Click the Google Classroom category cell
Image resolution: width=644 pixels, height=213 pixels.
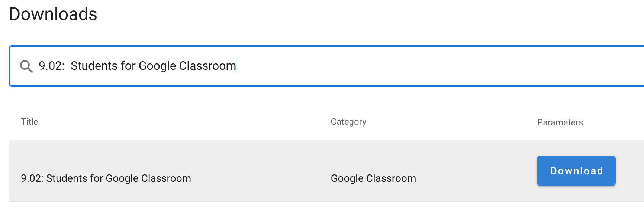coord(373,178)
